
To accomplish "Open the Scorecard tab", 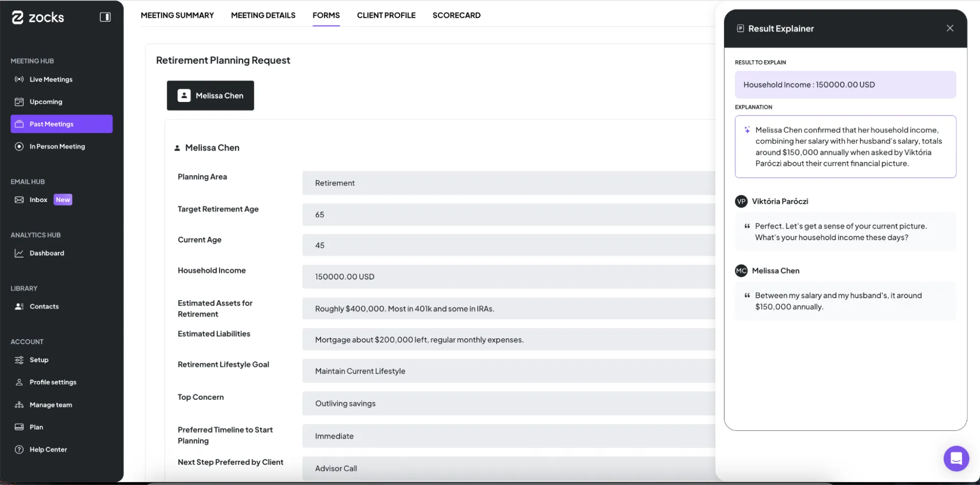I will pyautogui.click(x=456, y=15).
